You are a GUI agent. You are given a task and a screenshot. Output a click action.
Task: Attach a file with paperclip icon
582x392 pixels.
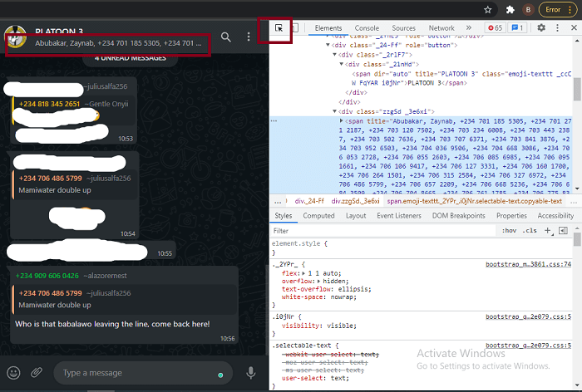tap(37, 372)
